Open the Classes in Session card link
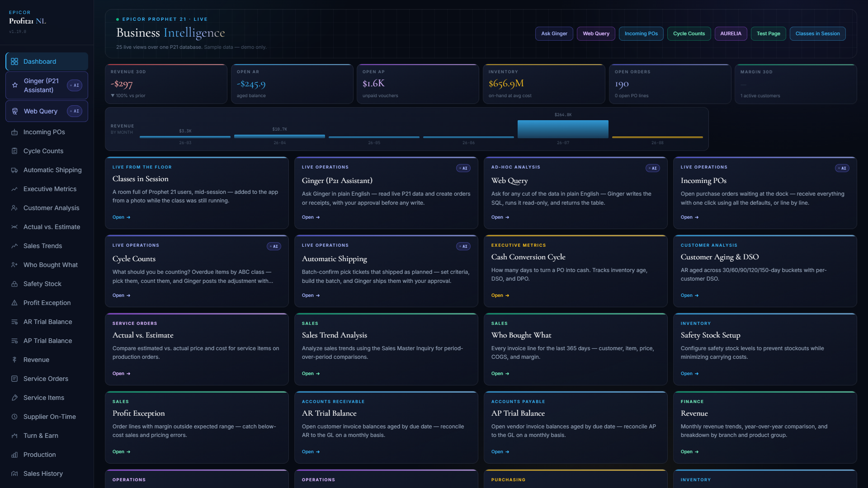 (x=121, y=217)
